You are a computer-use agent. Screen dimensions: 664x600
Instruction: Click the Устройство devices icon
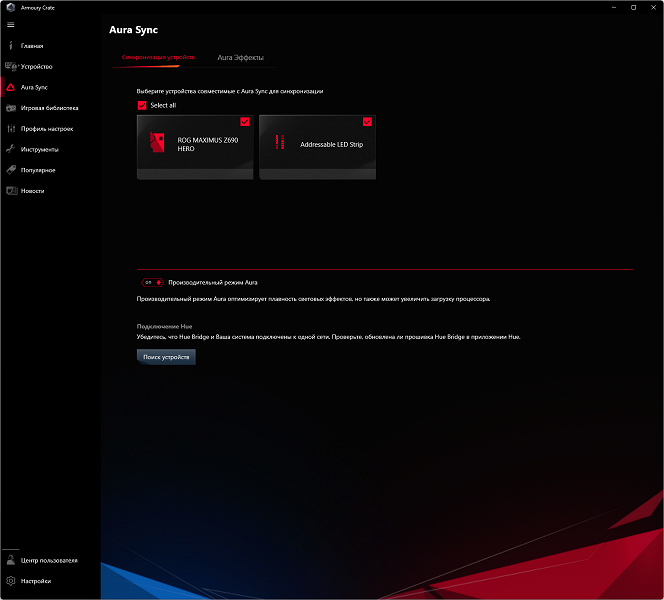point(11,66)
